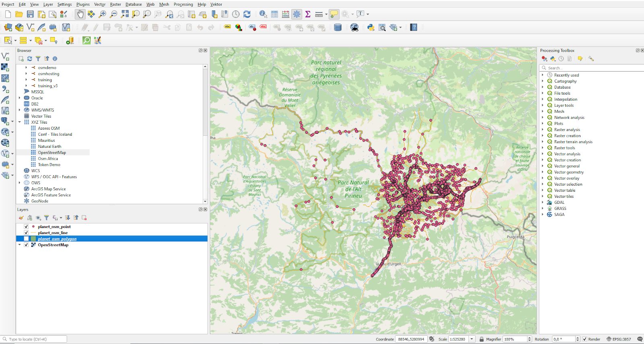Image resolution: width=644 pixels, height=344 pixels.
Task: Collapse the XYZ Tiles tree node
Action: (x=19, y=122)
